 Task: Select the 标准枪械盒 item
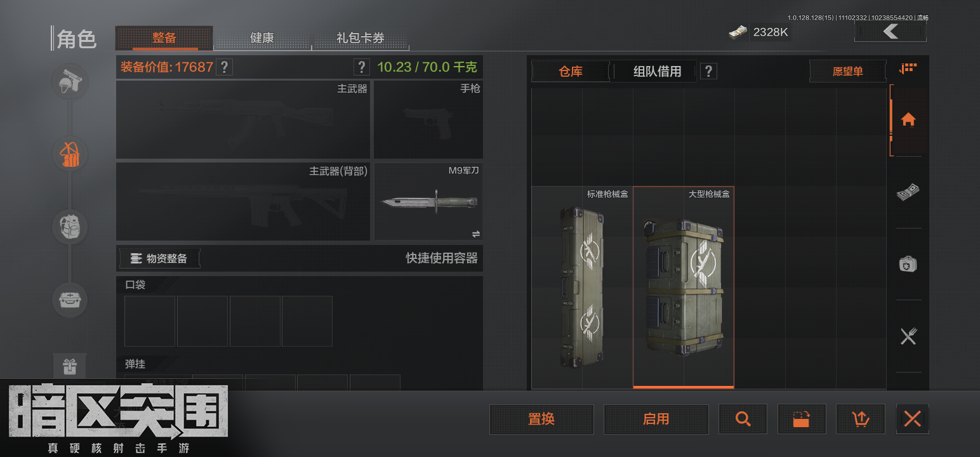[582, 287]
